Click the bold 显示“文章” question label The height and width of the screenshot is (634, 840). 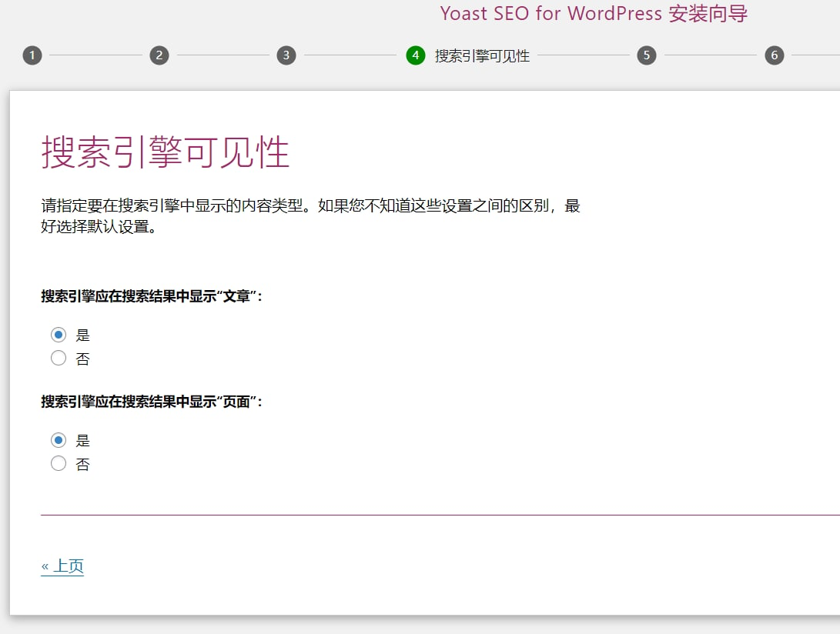click(x=152, y=296)
